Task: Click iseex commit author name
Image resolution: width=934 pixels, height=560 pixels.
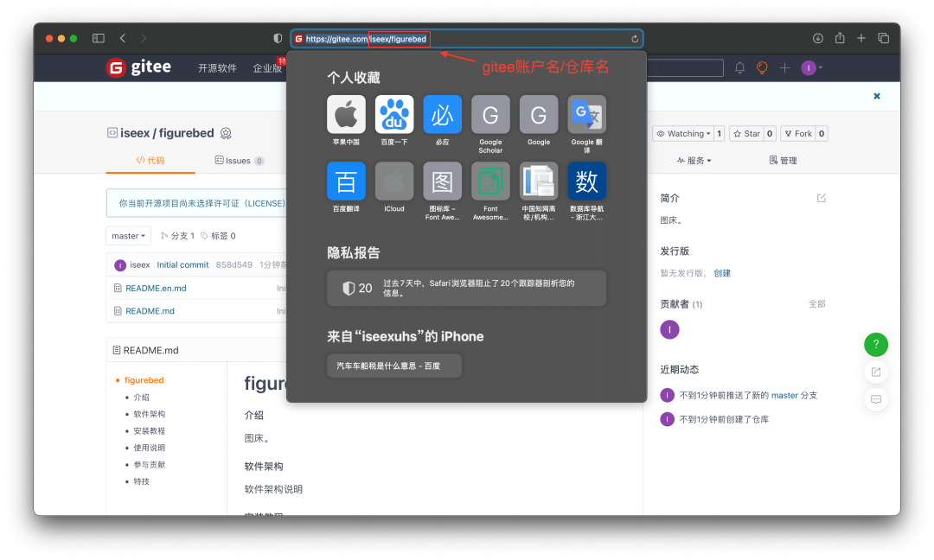Action: point(140,264)
